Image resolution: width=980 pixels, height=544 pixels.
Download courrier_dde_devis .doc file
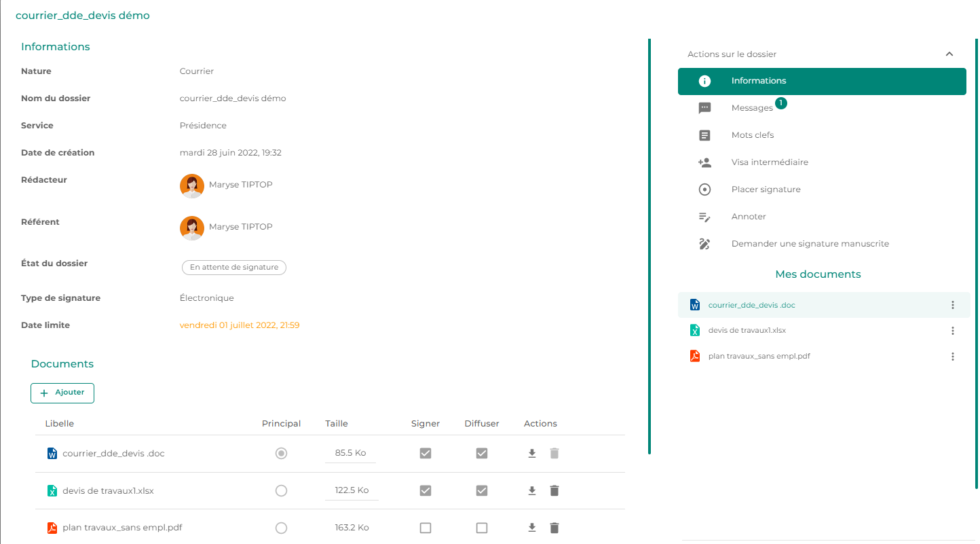(532, 453)
